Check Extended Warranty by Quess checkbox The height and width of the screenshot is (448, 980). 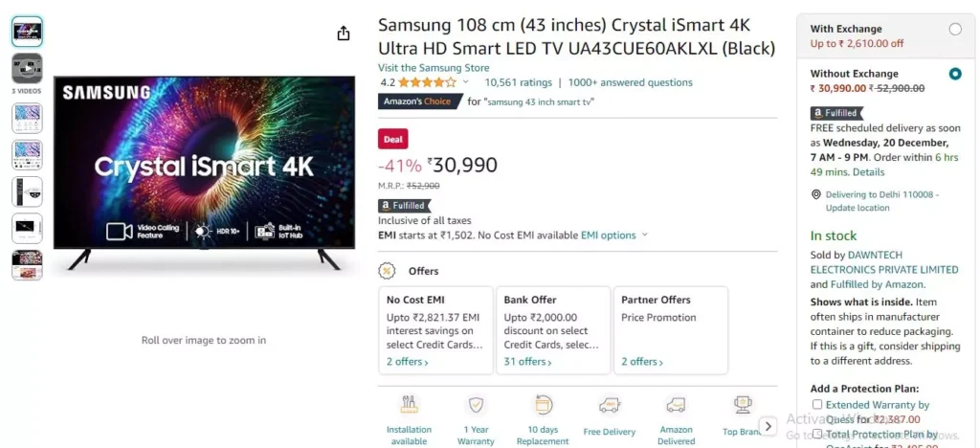pos(817,404)
